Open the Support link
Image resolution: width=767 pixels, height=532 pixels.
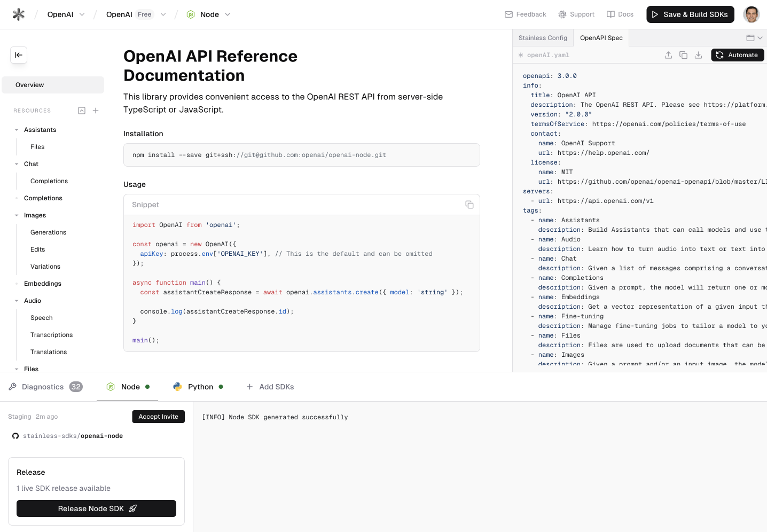(576, 14)
